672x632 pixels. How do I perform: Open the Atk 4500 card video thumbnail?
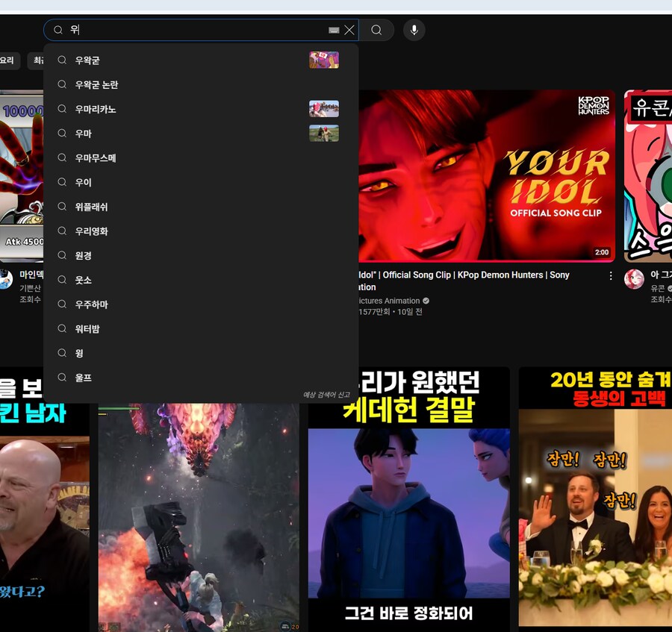point(22,175)
